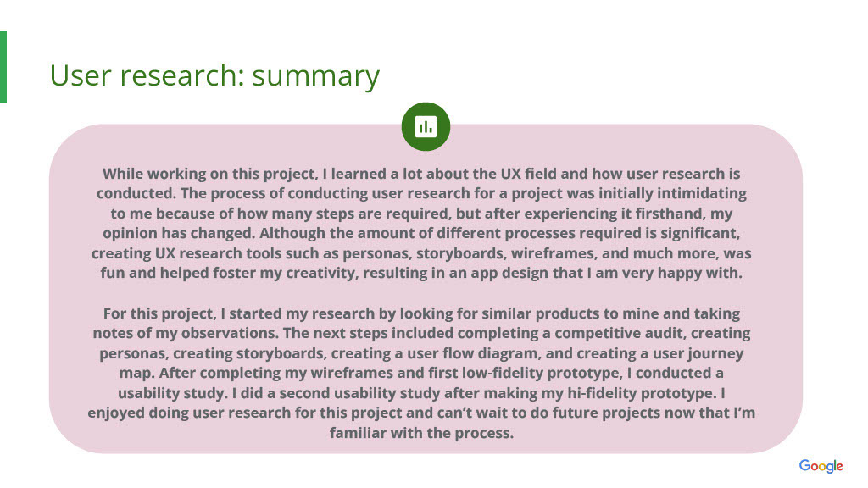Click the green bar chart icon
This screenshot has width=868, height=488.
pyautogui.click(x=426, y=127)
